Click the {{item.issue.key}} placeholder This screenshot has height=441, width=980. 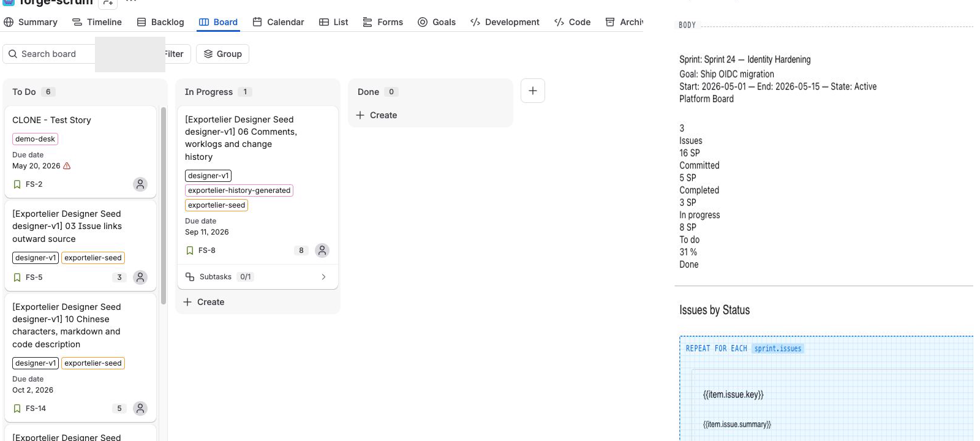(733, 394)
